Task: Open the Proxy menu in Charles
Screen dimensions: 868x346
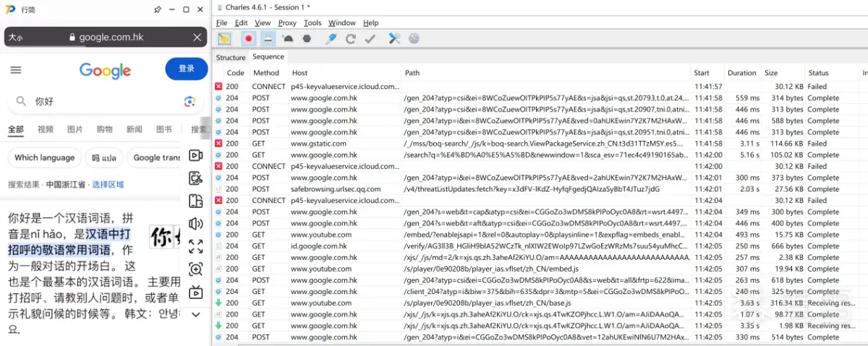Action: (x=287, y=23)
